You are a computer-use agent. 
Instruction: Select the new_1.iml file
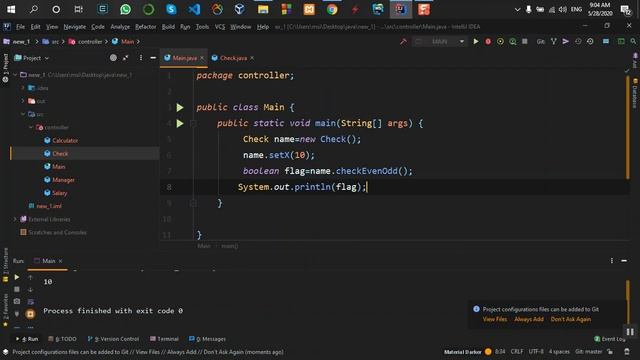pyautogui.click(x=49, y=206)
